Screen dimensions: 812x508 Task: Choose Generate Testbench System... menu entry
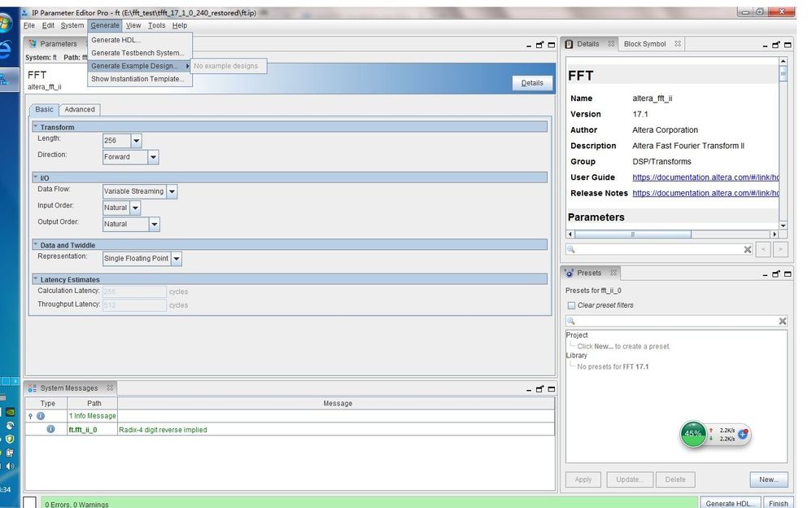tap(140, 53)
